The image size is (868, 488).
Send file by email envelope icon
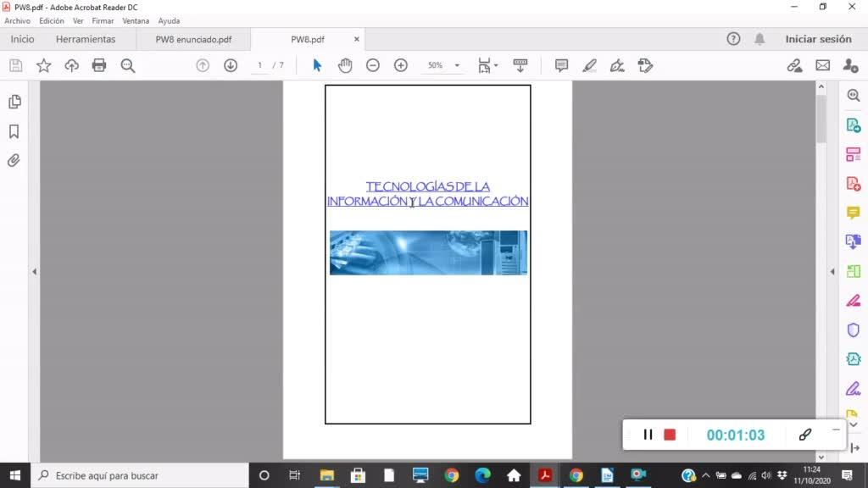pos(822,65)
